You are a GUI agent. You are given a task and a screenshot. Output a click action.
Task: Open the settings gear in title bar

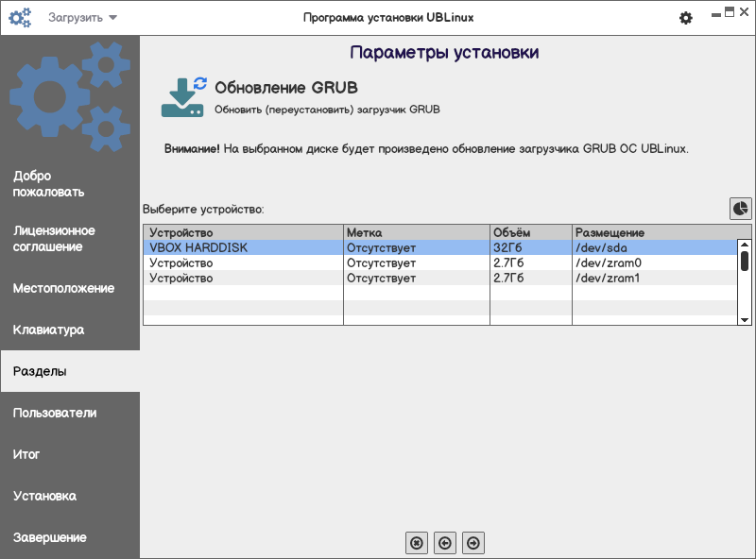(x=686, y=18)
